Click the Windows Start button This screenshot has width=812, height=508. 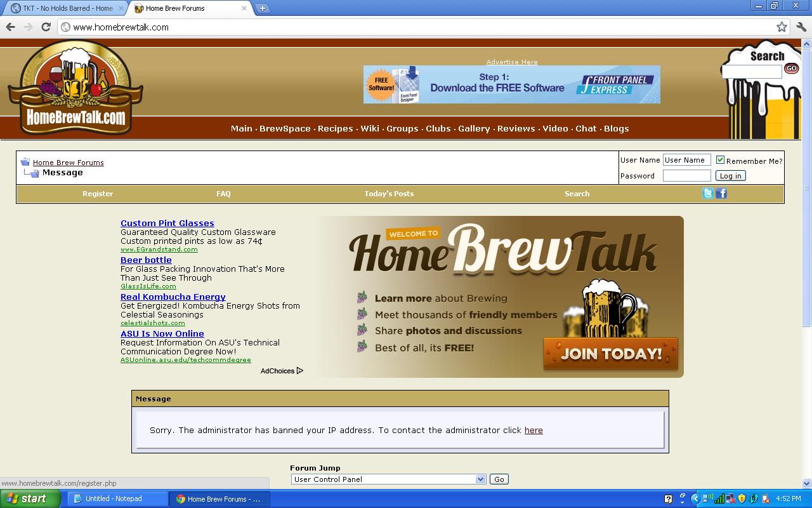[30, 499]
